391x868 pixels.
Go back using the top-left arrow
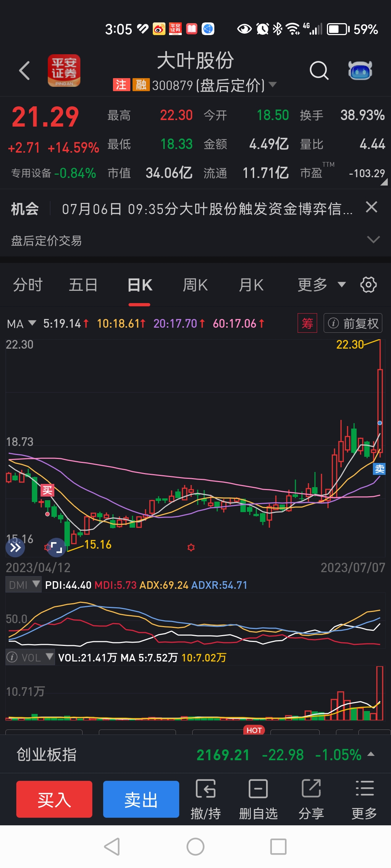pyautogui.click(x=24, y=71)
